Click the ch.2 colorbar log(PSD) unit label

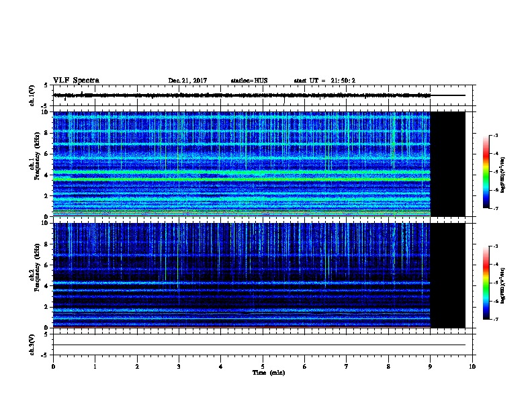pyautogui.click(x=503, y=286)
